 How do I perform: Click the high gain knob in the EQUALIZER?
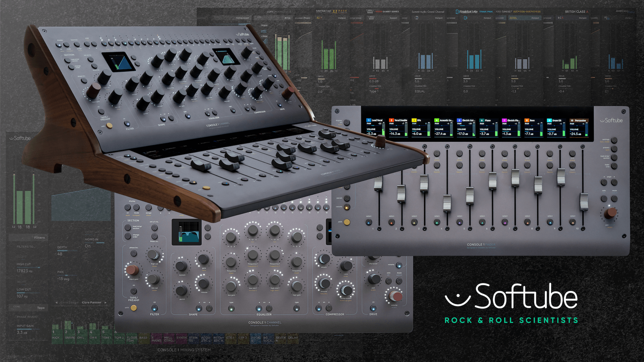pos(297,286)
